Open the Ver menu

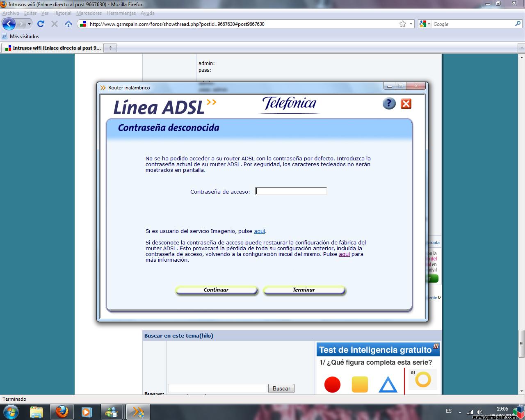click(45, 13)
